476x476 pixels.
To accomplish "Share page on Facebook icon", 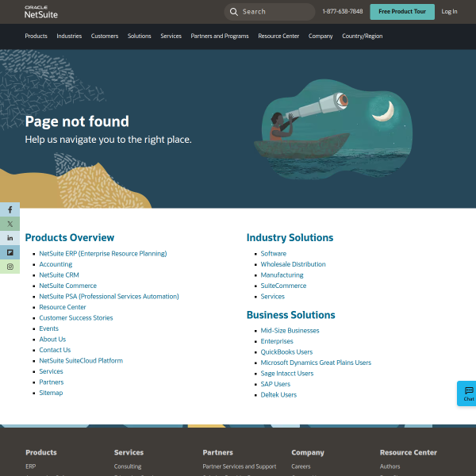I will point(10,209).
